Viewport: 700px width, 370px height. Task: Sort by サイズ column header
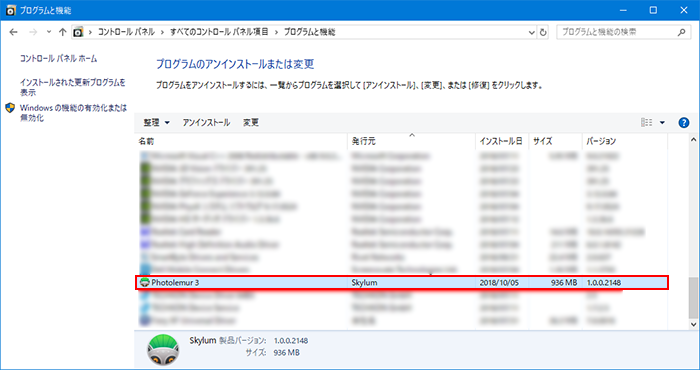[555, 141]
